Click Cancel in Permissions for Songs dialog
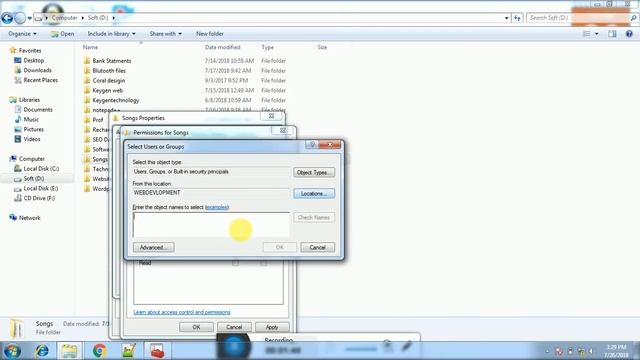The width and height of the screenshot is (640, 360). coord(234,327)
